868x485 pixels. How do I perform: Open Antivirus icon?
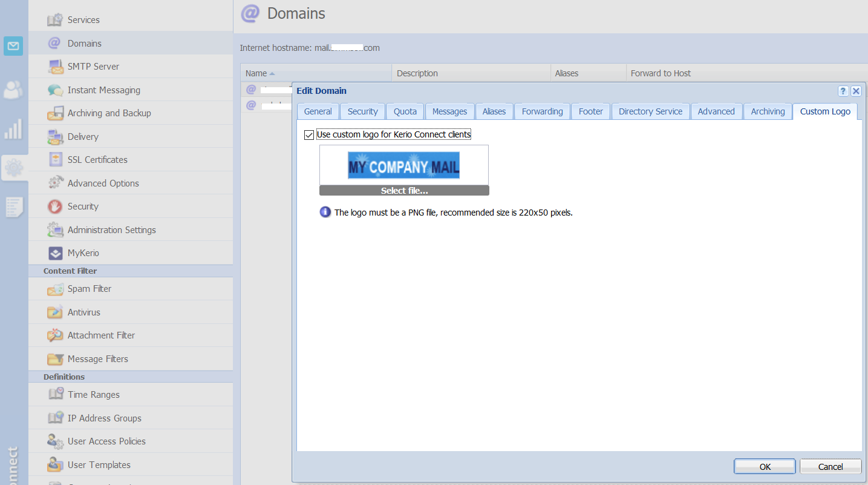click(x=55, y=312)
